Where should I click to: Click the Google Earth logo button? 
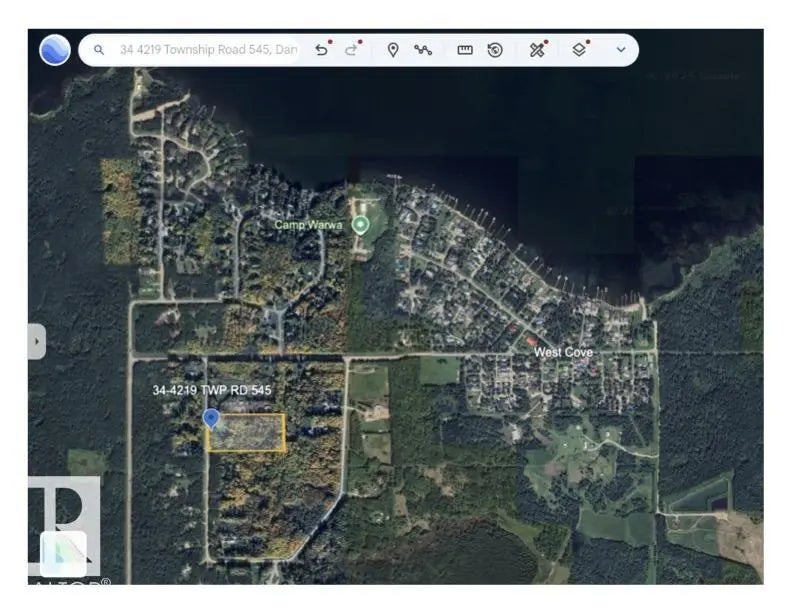pyautogui.click(x=55, y=49)
